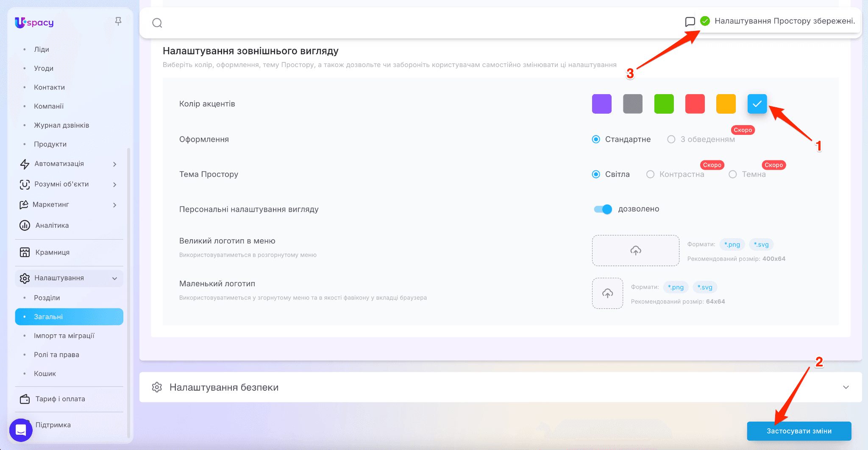Click the Analytics chart icon
868x450 pixels.
click(x=25, y=225)
